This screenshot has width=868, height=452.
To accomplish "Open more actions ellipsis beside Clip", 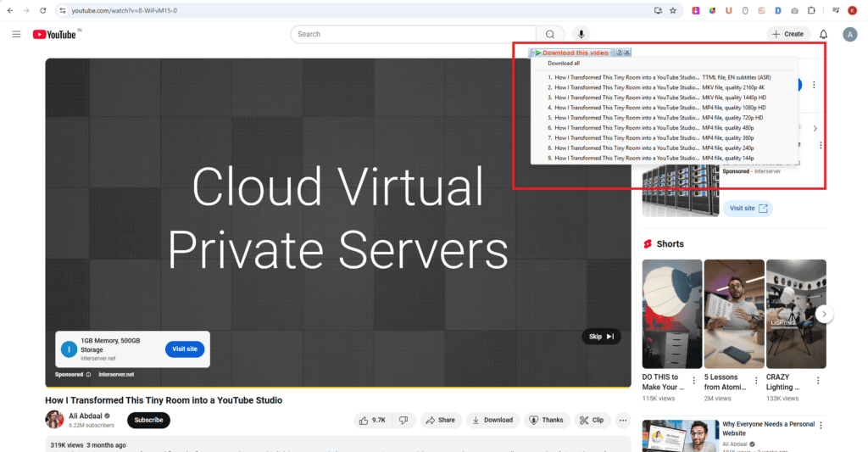I will click(x=623, y=421).
